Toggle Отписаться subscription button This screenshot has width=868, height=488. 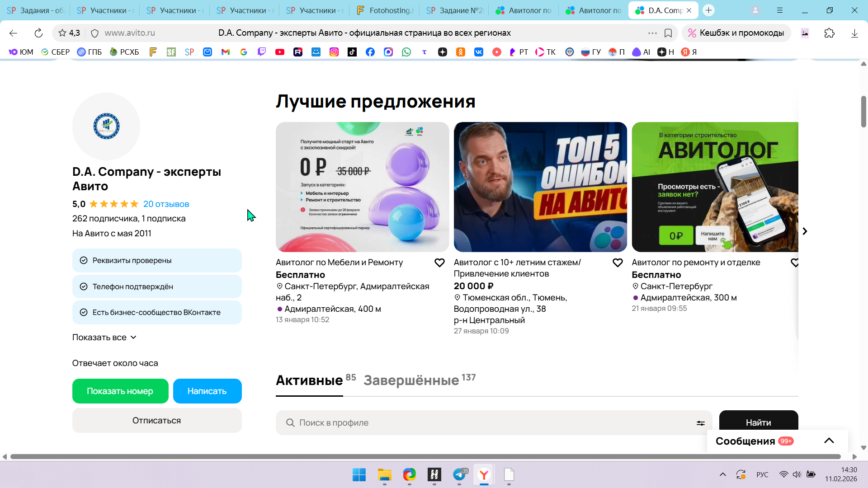pyautogui.click(x=157, y=420)
